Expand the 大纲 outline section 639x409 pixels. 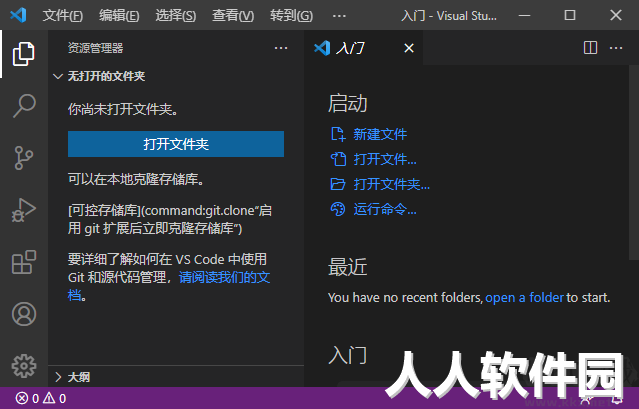tap(58, 377)
